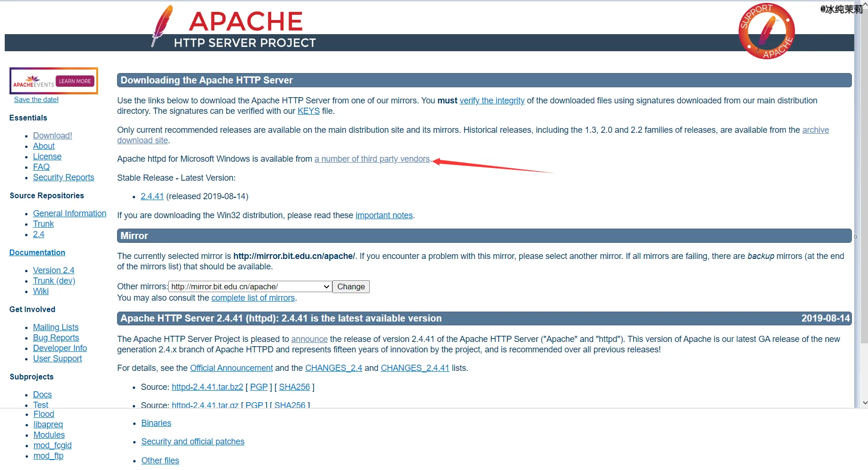The image size is (868, 470).
Task: Go to Mailing Lists
Action: (x=56, y=327)
